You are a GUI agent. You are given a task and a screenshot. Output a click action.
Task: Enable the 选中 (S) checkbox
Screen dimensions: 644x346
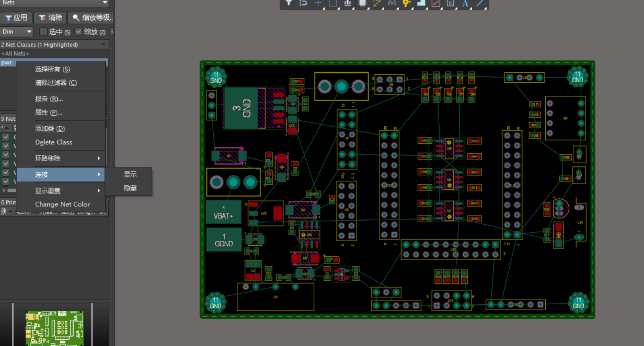(x=43, y=32)
